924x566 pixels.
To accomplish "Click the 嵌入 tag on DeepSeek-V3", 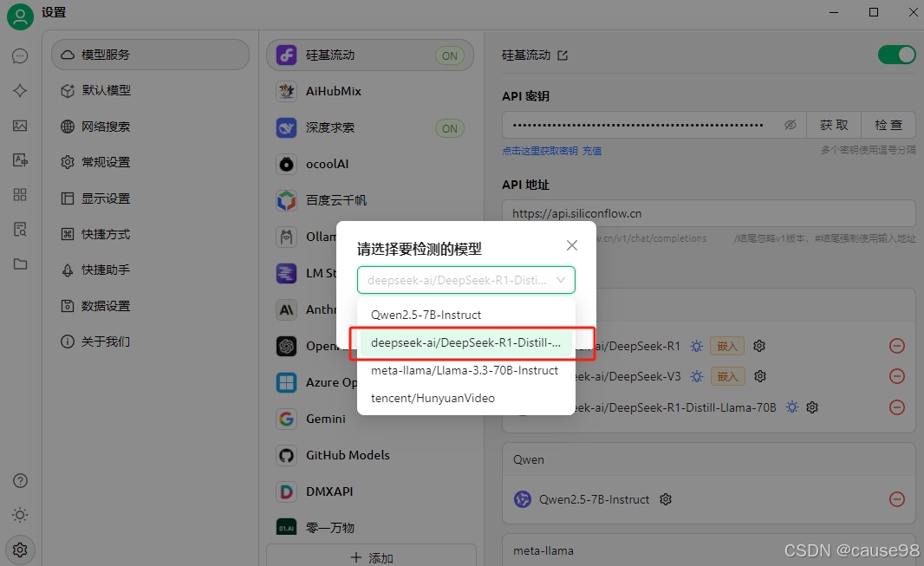I will (728, 376).
